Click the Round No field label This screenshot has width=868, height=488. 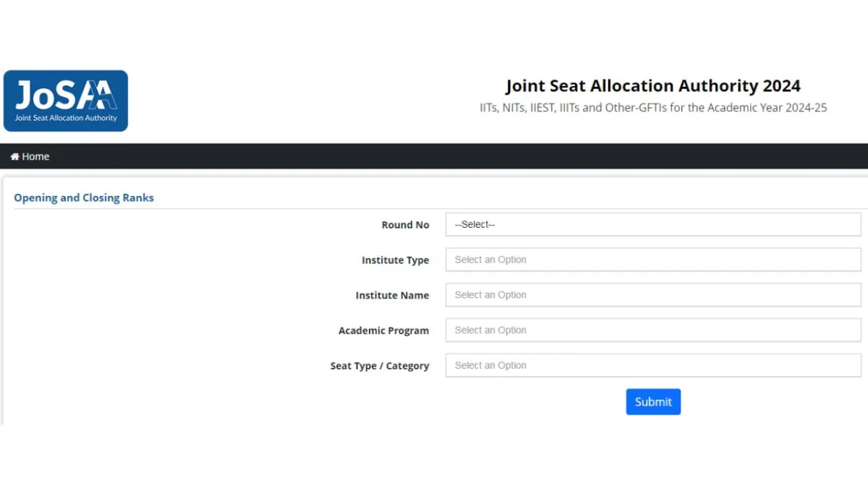click(405, 225)
